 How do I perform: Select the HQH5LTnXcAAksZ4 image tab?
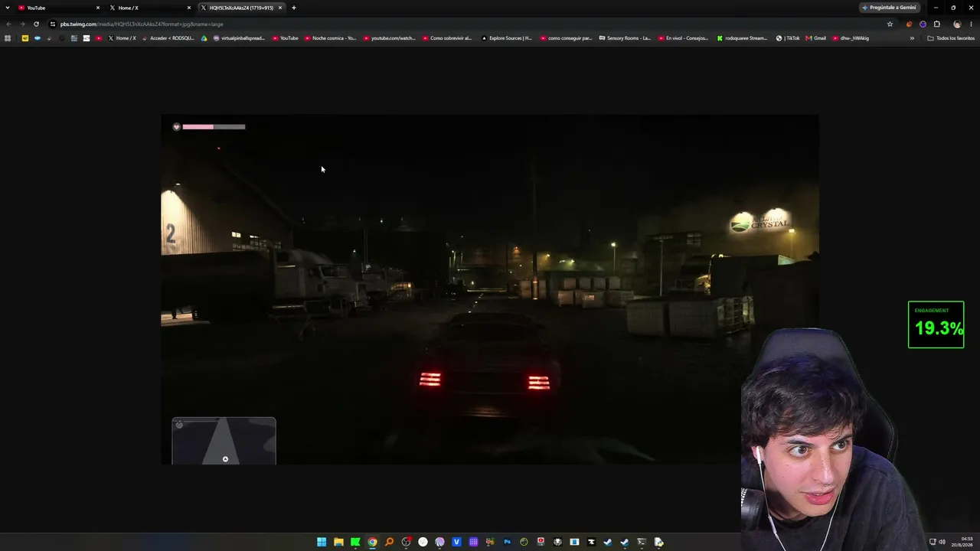coord(241,8)
